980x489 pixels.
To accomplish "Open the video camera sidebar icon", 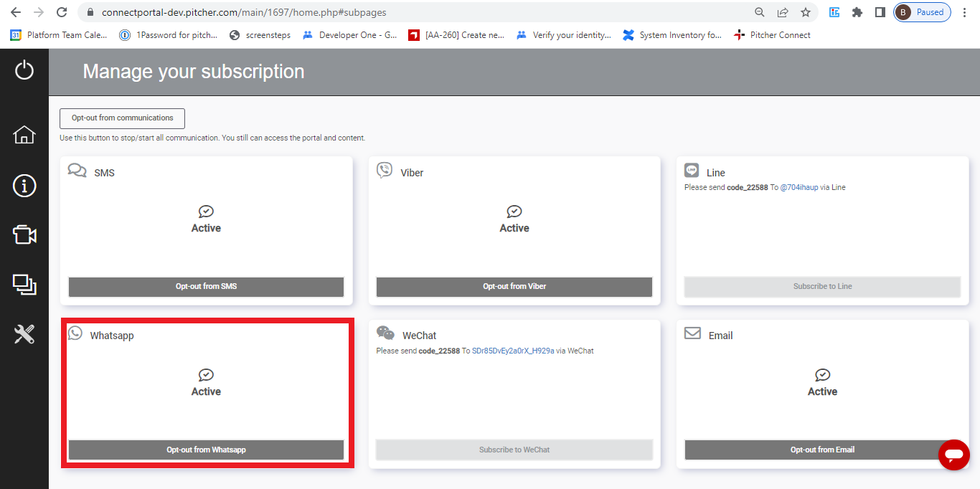I will coord(24,235).
